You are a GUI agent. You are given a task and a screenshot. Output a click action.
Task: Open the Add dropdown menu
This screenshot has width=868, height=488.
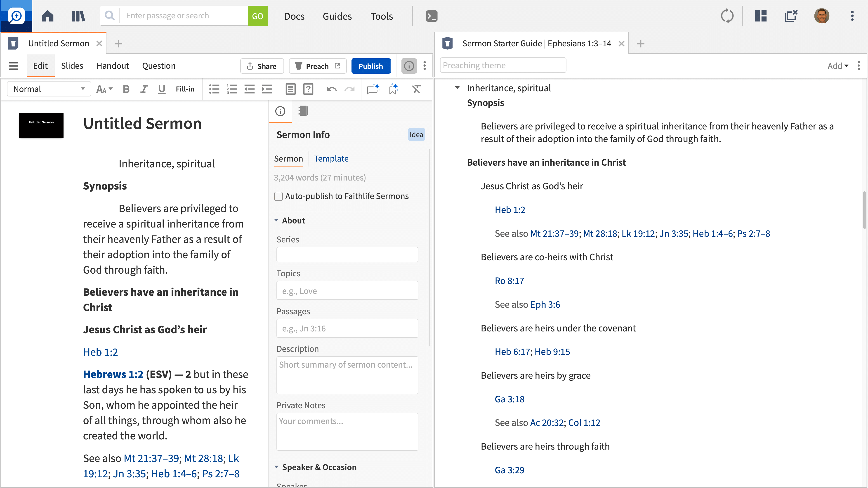click(837, 66)
